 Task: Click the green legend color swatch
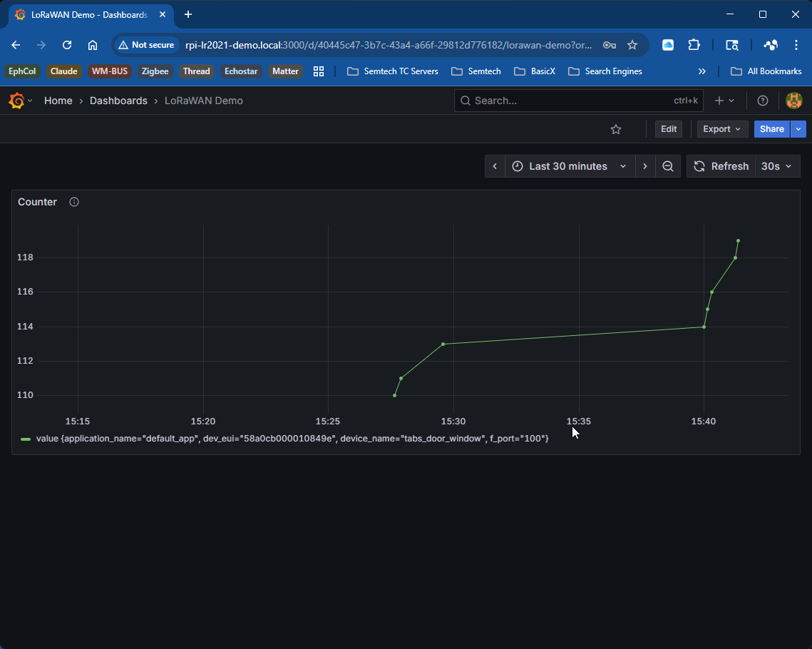26,439
